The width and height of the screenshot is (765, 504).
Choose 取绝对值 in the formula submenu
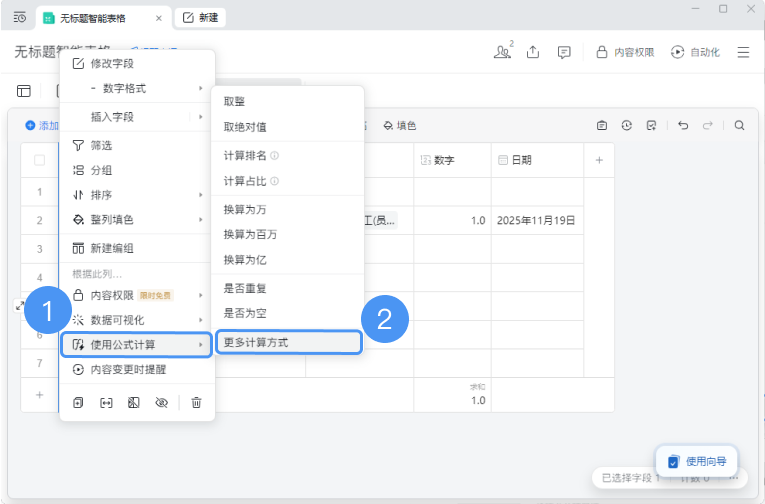[x=287, y=127]
